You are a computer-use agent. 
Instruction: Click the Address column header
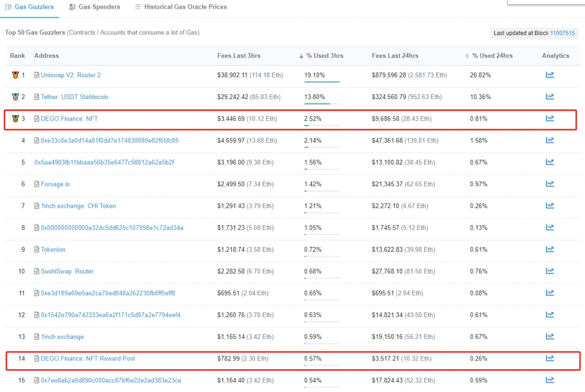pyautogui.click(x=47, y=56)
